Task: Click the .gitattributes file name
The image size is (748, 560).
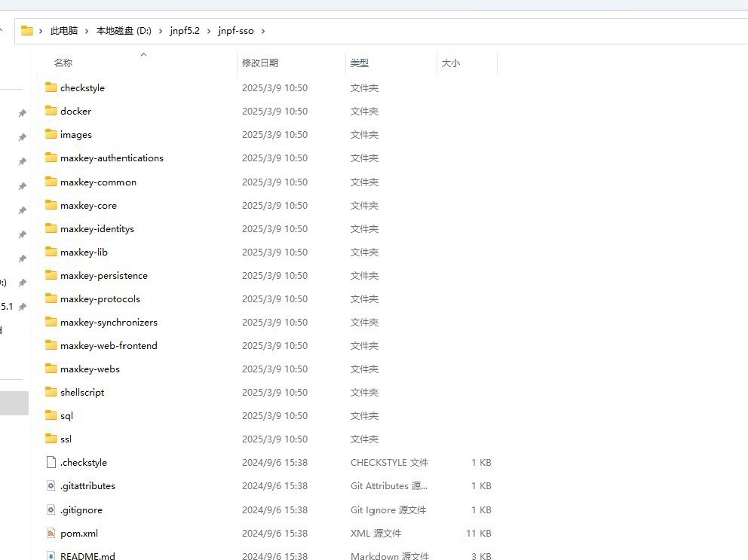Action: pos(87,486)
